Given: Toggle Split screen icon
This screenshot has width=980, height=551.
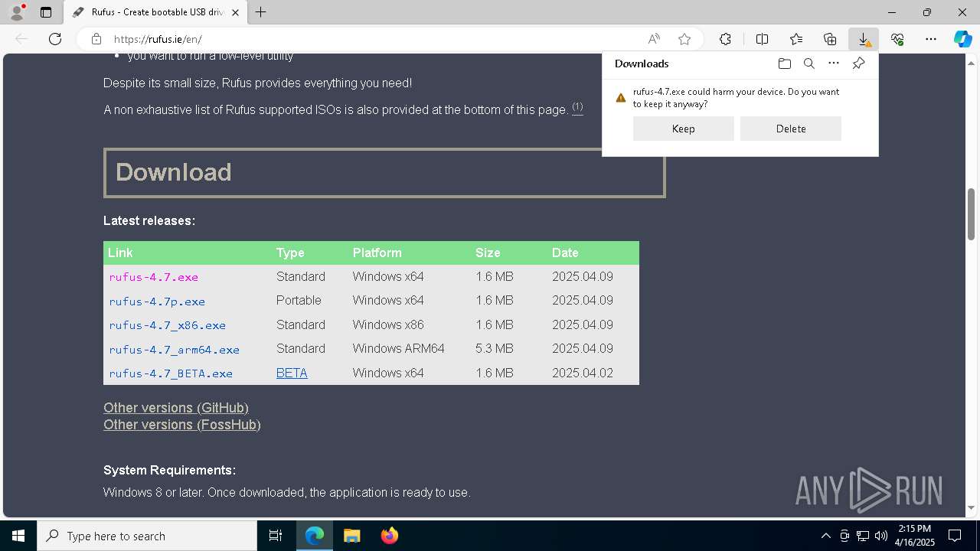Looking at the screenshot, I should pyautogui.click(x=762, y=39).
